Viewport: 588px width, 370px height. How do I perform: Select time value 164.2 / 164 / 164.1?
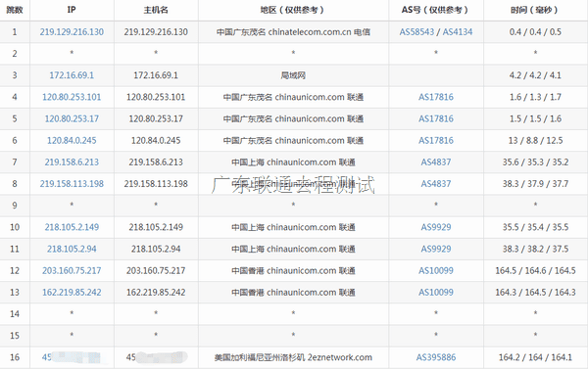pyautogui.click(x=535, y=357)
